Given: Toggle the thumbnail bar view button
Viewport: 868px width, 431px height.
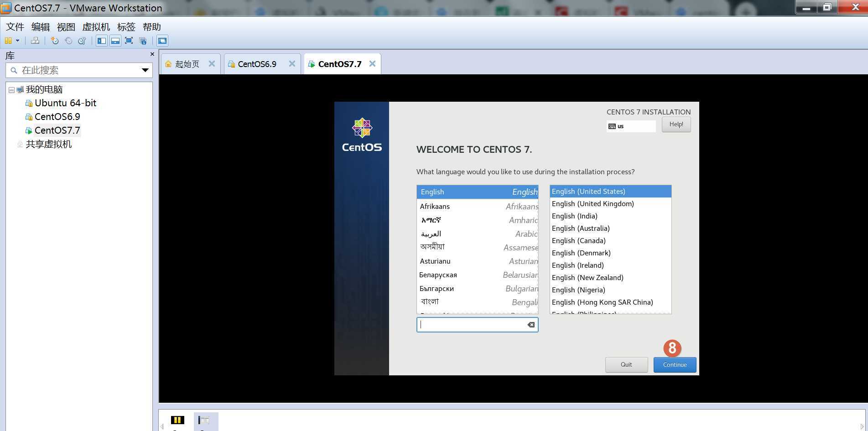Looking at the screenshot, I should pyautogui.click(x=115, y=41).
